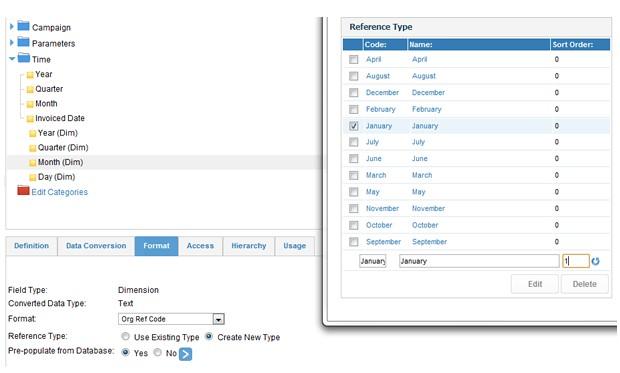Click the Code input field containing January
The height and width of the screenshot is (373, 620).
[x=372, y=261]
